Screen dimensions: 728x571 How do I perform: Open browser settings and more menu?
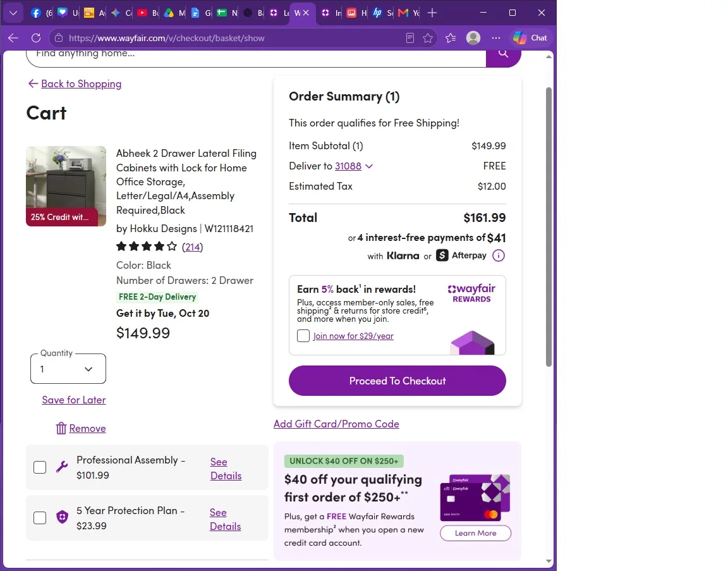[x=496, y=38]
